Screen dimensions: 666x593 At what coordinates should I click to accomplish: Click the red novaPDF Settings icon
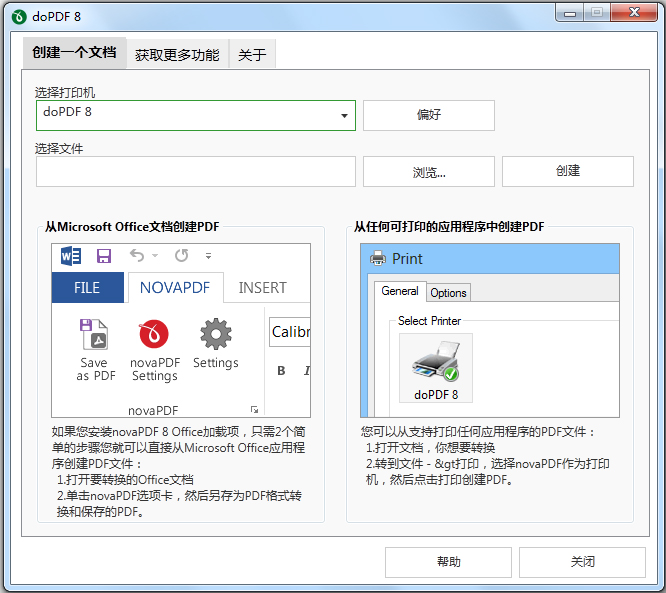[154, 334]
